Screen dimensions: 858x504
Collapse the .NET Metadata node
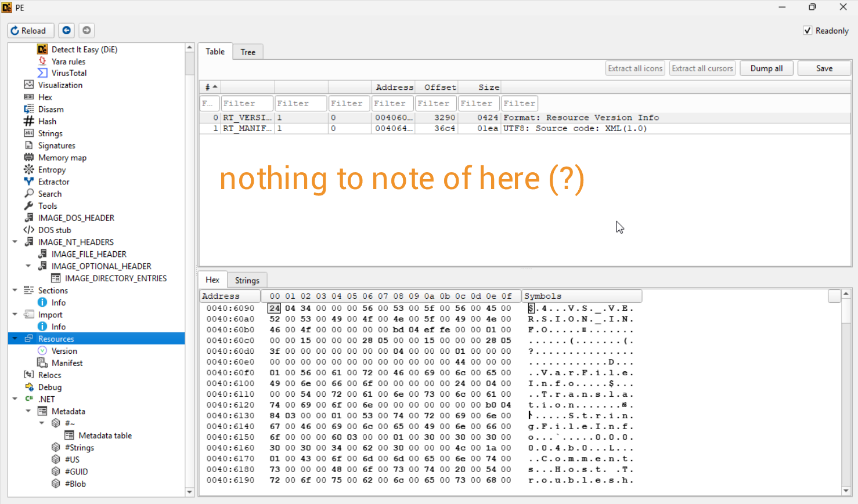[x=28, y=411]
